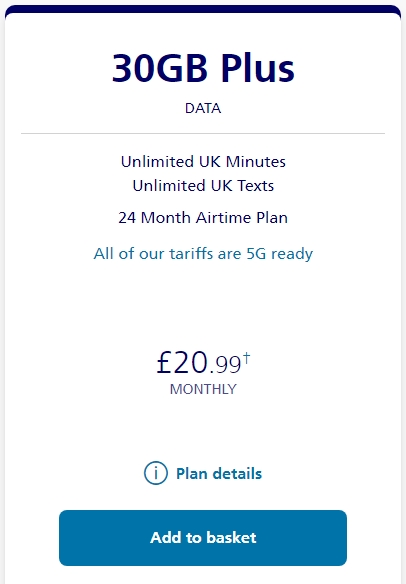The height and width of the screenshot is (584, 406).
Task: Click the circled info icon beside Plan details
Action: point(156,473)
